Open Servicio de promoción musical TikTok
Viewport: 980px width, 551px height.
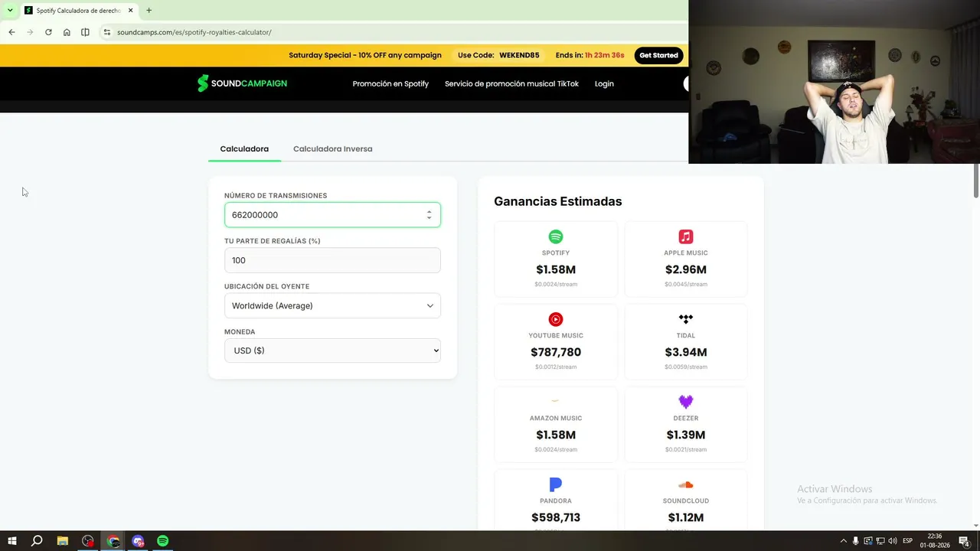[x=511, y=83]
